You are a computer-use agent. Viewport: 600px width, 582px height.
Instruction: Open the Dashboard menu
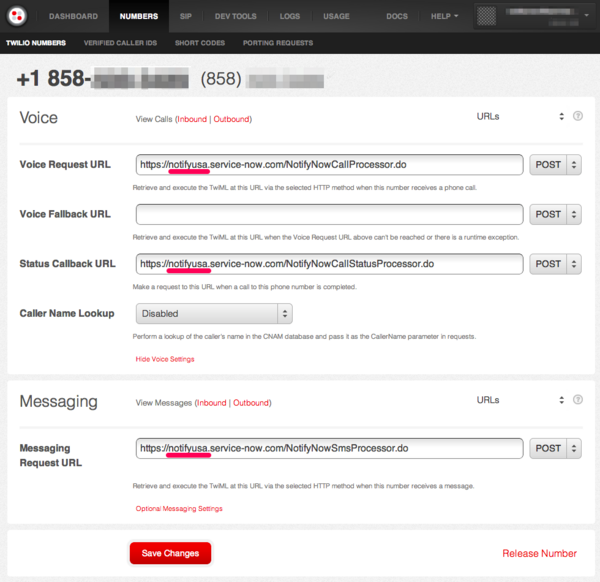pyautogui.click(x=73, y=16)
